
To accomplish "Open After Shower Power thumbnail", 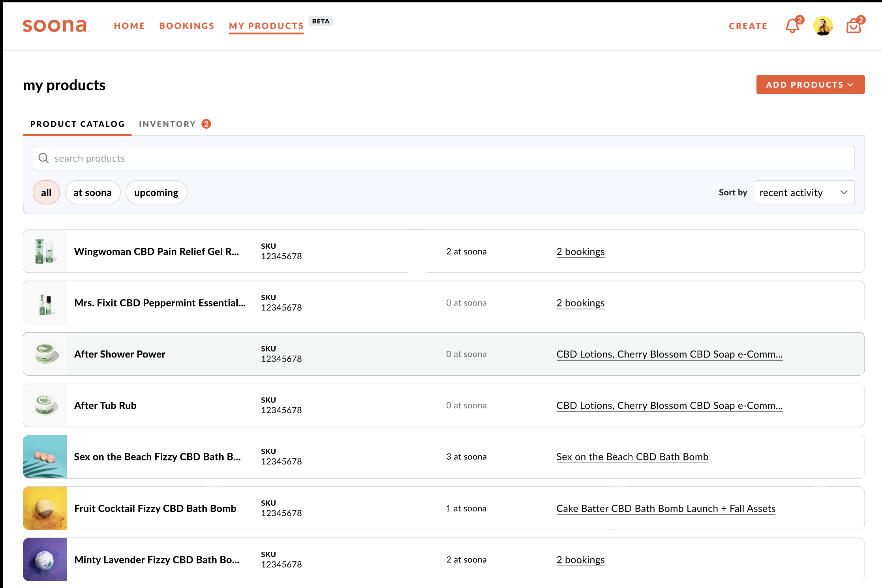I will (x=45, y=354).
